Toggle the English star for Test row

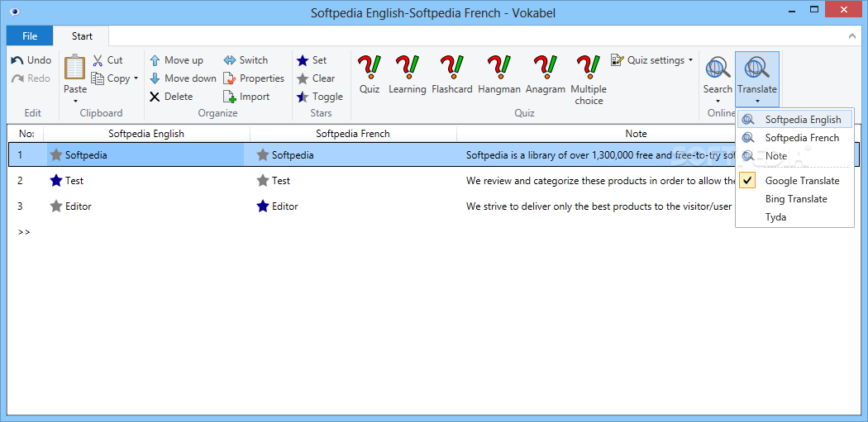click(56, 180)
